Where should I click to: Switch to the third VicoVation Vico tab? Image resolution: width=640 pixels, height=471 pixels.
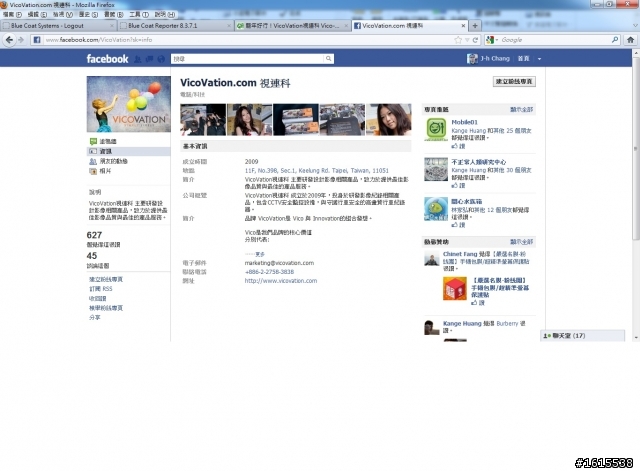click(293, 25)
